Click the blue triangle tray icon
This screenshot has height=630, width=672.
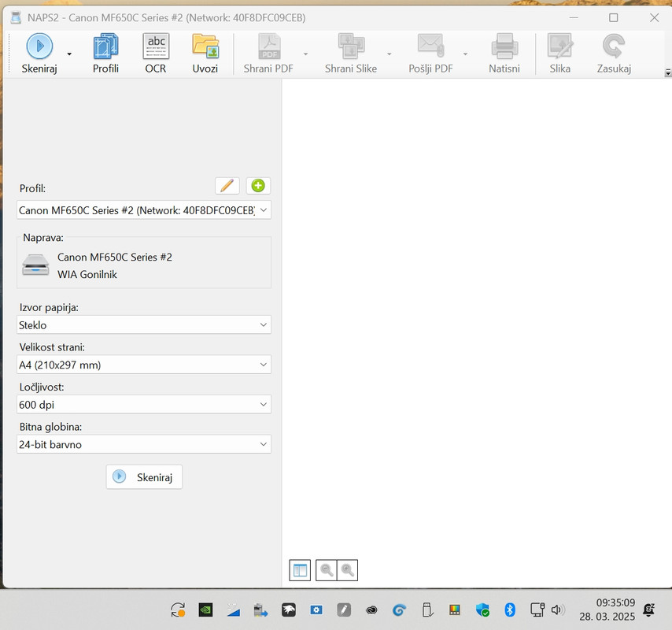[233, 610]
